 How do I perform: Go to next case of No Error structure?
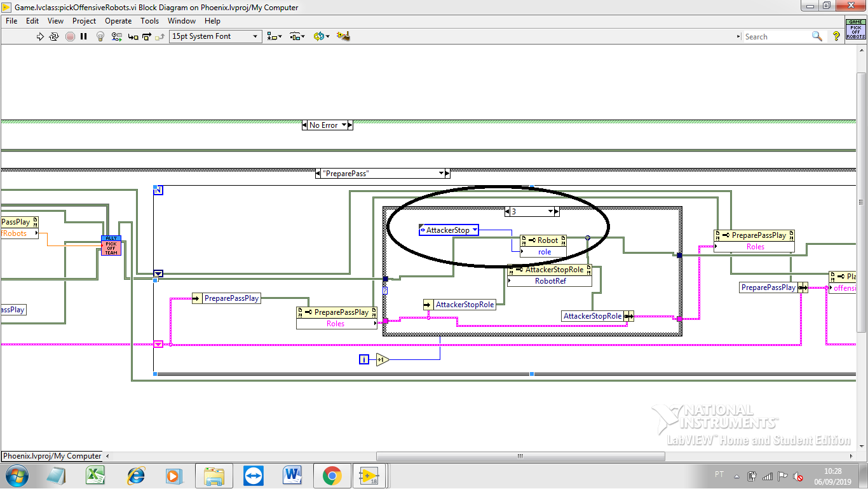(x=350, y=125)
